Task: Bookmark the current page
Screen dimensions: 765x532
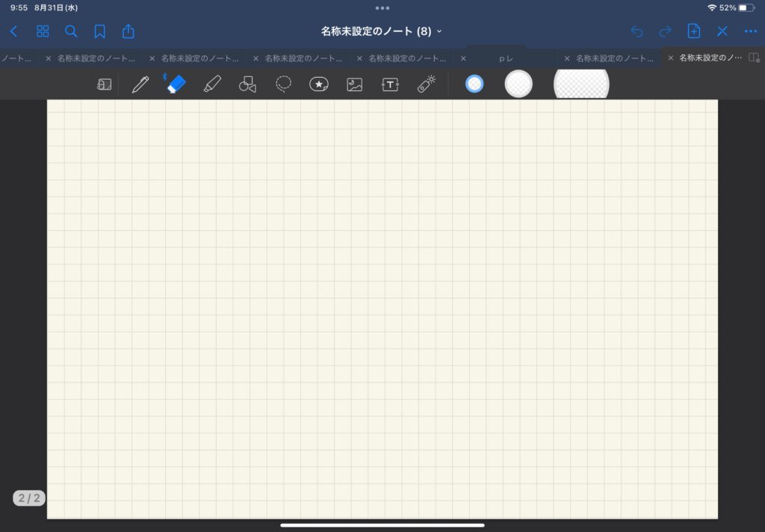Action: (x=99, y=31)
